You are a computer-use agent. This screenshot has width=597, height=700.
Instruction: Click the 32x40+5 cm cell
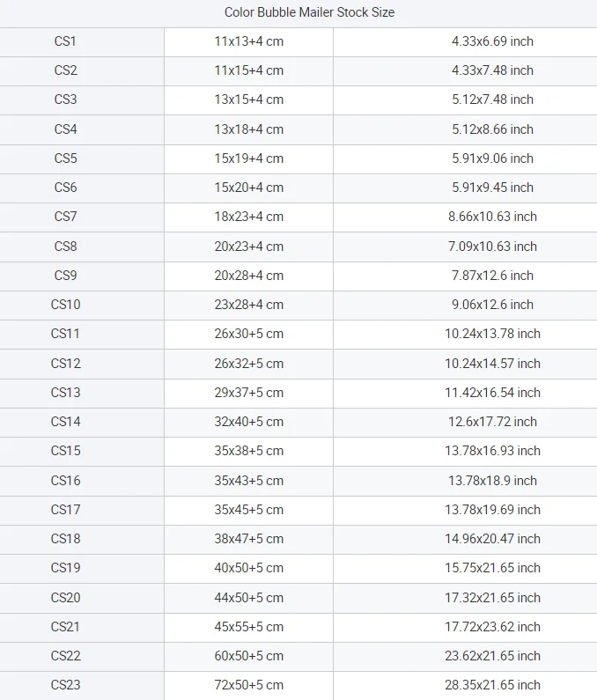[248, 422]
